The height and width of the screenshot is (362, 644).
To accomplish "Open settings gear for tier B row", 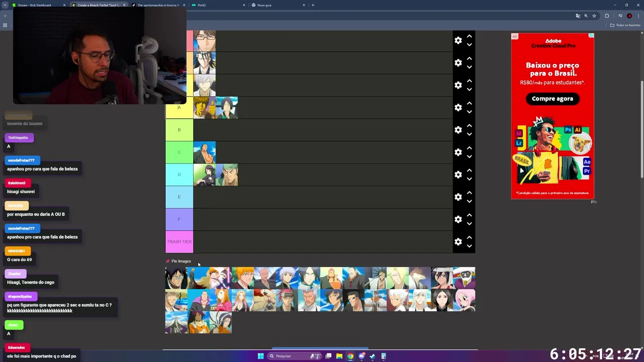I will click(458, 130).
